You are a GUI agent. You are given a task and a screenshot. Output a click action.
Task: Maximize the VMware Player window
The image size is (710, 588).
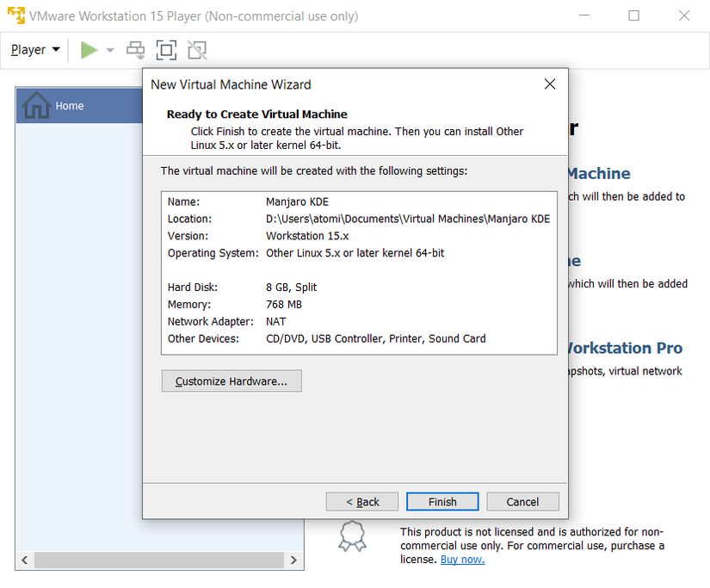633,15
